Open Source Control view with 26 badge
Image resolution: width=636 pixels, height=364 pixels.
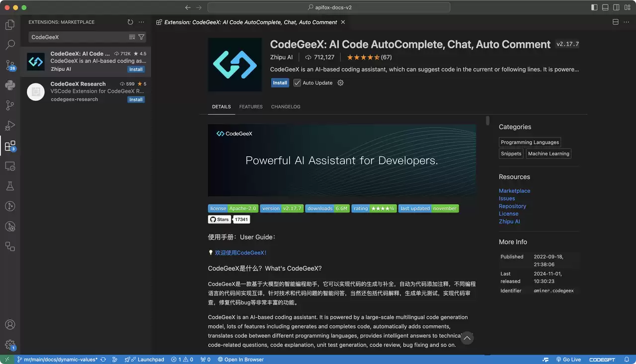tap(10, 65)
